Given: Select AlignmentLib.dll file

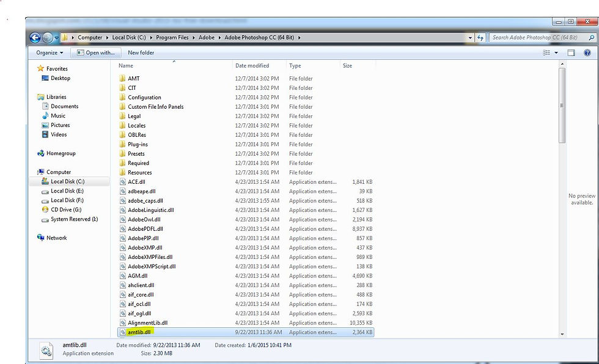Looking at the screenshot, I should 147,323.
